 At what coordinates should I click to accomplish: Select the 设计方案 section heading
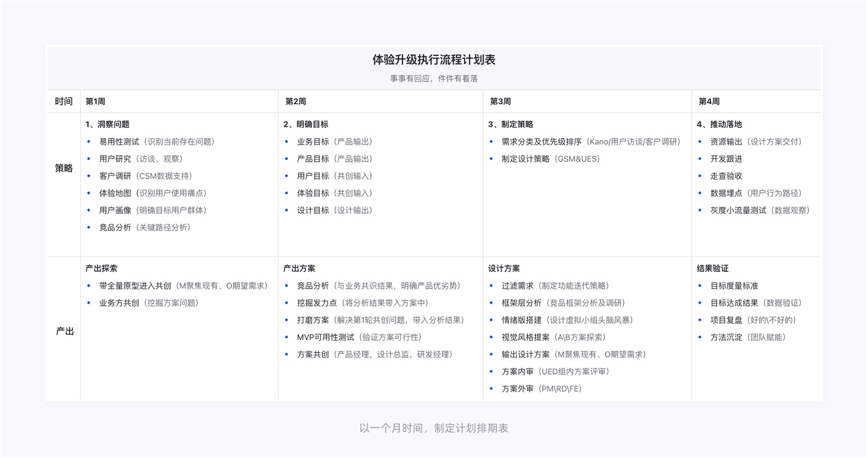(x=503, y=268)
